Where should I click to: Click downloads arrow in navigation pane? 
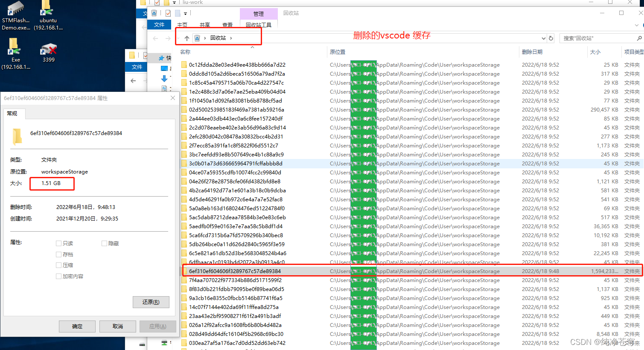click(164, 79)
